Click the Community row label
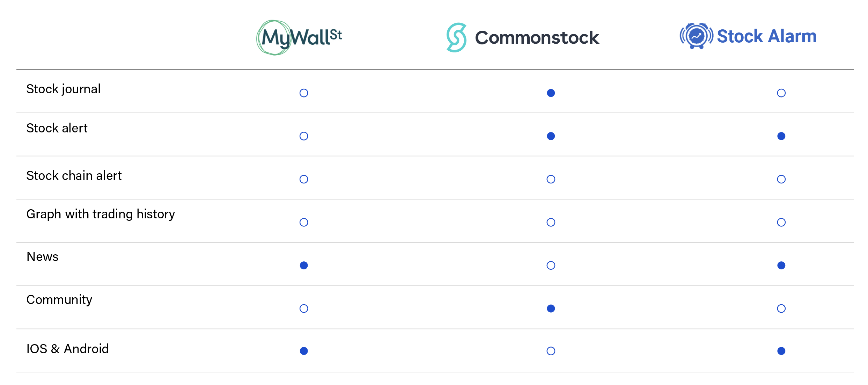Screen dimensions: 868x385 point(59,300)
